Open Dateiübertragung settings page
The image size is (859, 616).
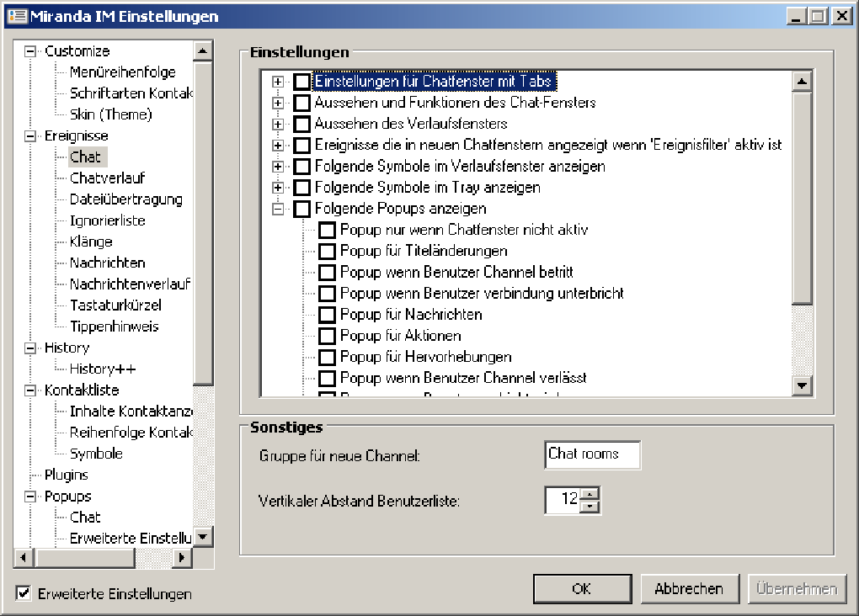[126, 199]
